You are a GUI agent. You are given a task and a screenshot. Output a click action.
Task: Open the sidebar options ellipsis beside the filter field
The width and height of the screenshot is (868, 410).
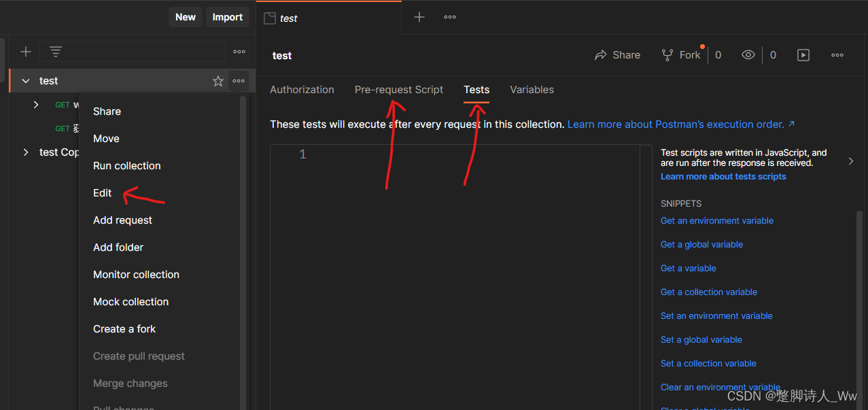239,52
